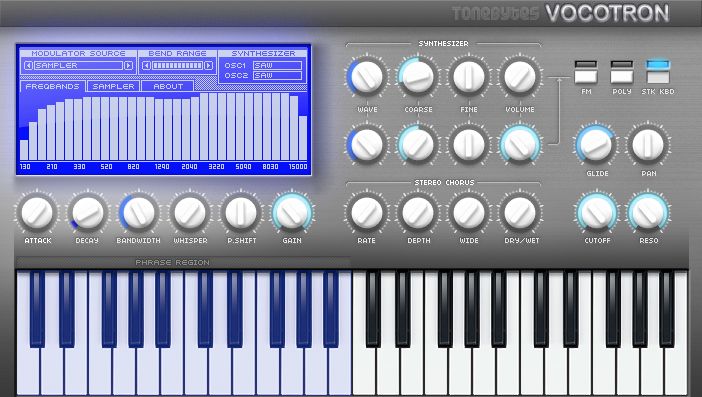Click the right arrow next to modulator source SAMPLER

(x=128, y=66)
